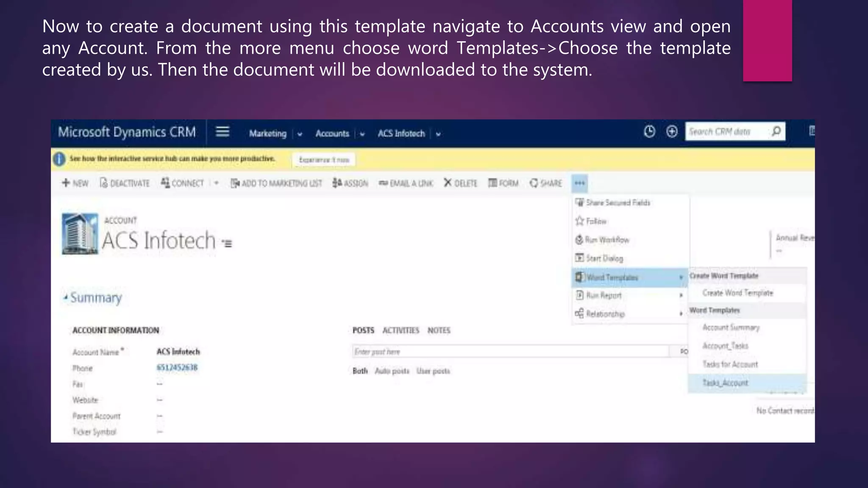The width and height of the screenshot is (868, 488).
Task: Deactivate the account
Action: pyautogui.click(x=125, y=183)
